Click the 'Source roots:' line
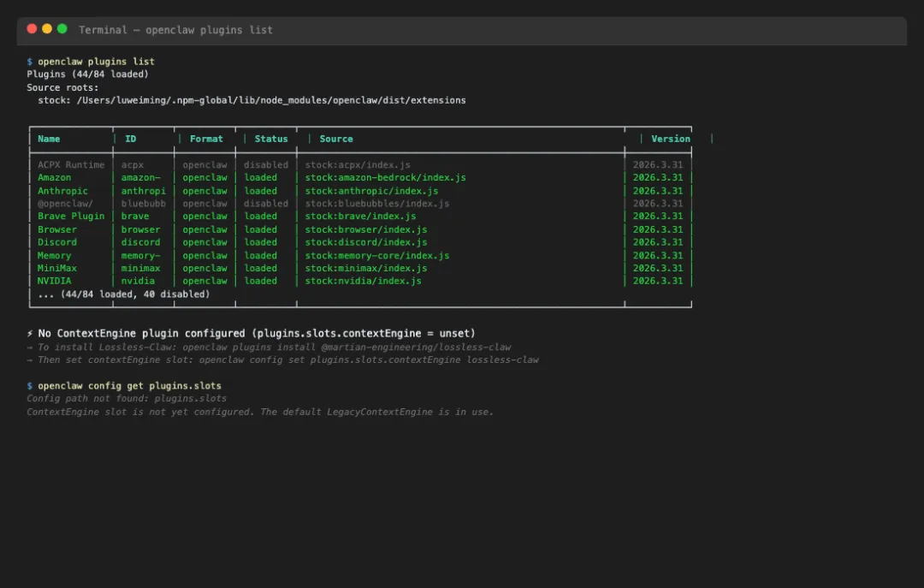924x588 pixels. (62, 87)
